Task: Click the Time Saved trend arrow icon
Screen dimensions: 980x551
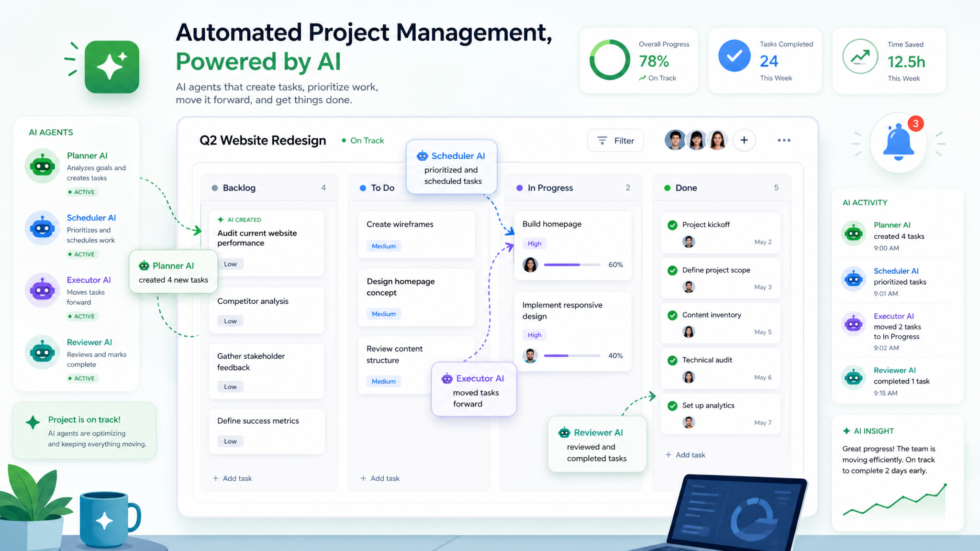Action: coord(860,56)
